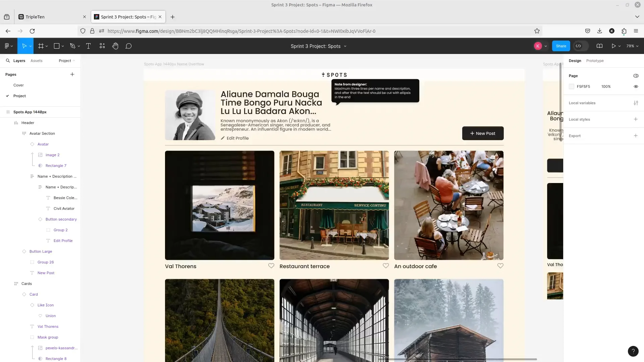The width and height of the screenshot is (644, 362).
Task: Select the Text tool in toolbar
Action: coord(89,46)
